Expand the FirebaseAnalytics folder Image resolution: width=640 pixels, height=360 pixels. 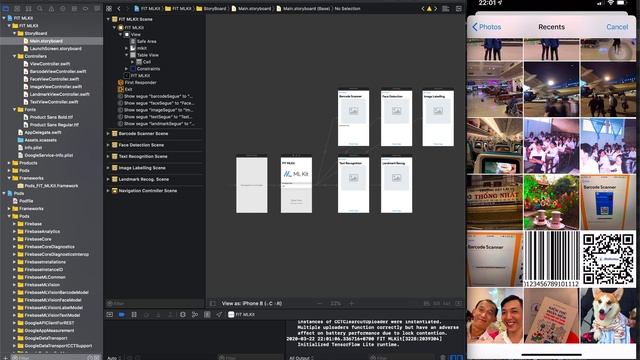click(15, 231)
